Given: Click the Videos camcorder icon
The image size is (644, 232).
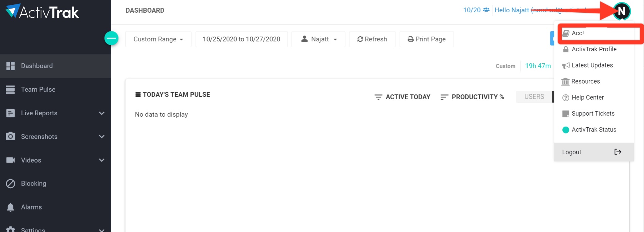Looking at the screenshot, I should coord(11,160).
